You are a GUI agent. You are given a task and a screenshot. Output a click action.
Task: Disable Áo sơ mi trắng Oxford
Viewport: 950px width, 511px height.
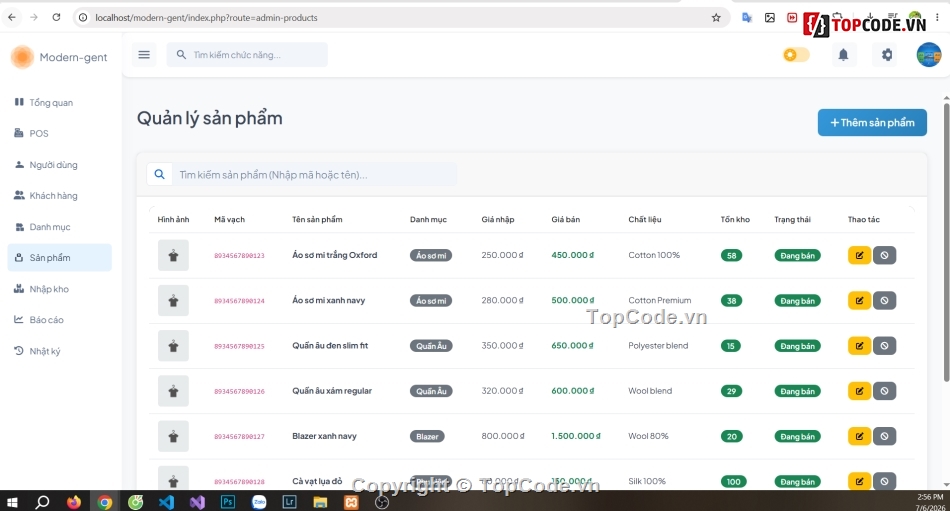(884, 255)
